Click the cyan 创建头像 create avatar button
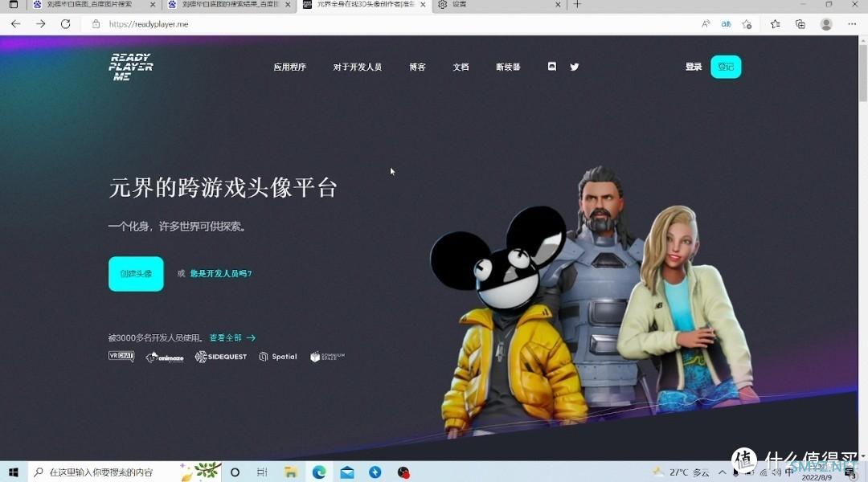The height and width of the screenshot is (482, 868). click(x=136, y=273)
